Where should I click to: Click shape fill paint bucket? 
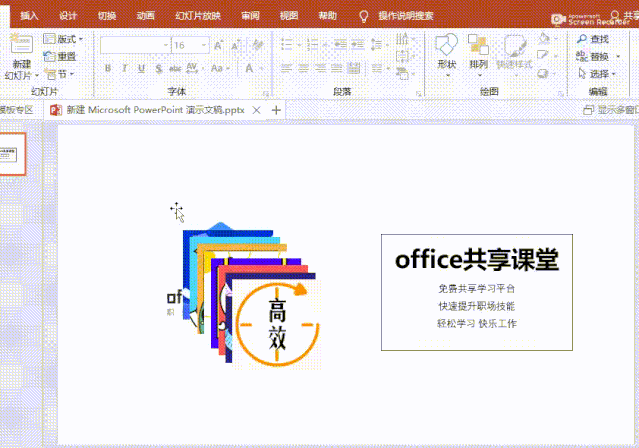tap(544, 38)
